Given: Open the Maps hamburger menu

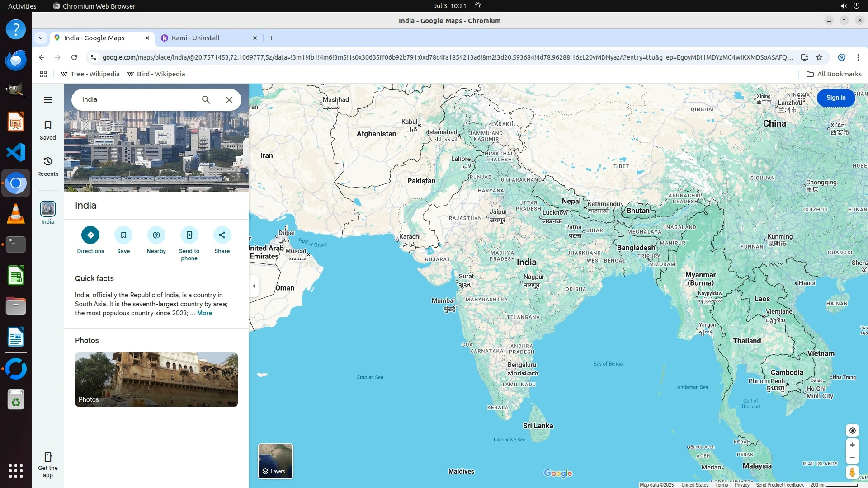Looking at the screenshot, I should tap(48, 100).
